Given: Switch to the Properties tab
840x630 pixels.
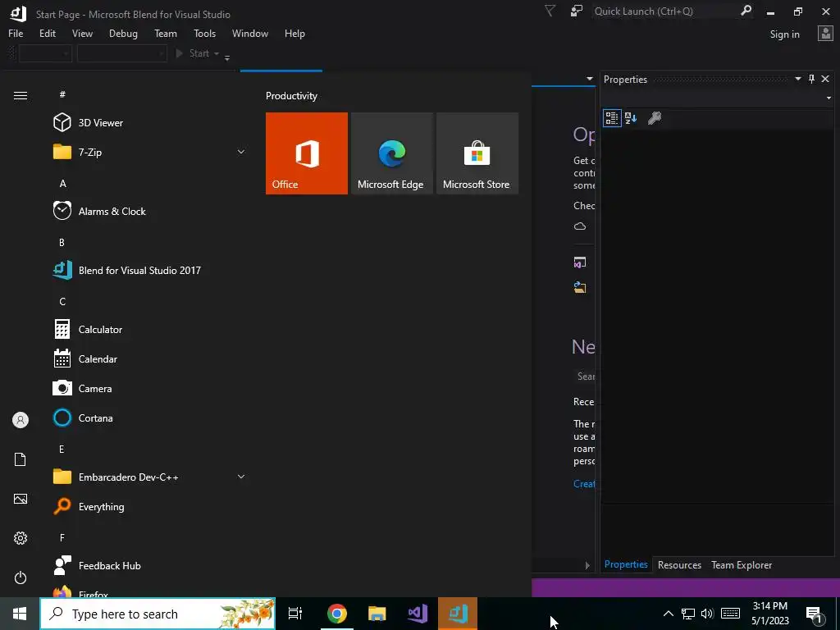Looking at the screenshot, I should click(x=626, y=564).
